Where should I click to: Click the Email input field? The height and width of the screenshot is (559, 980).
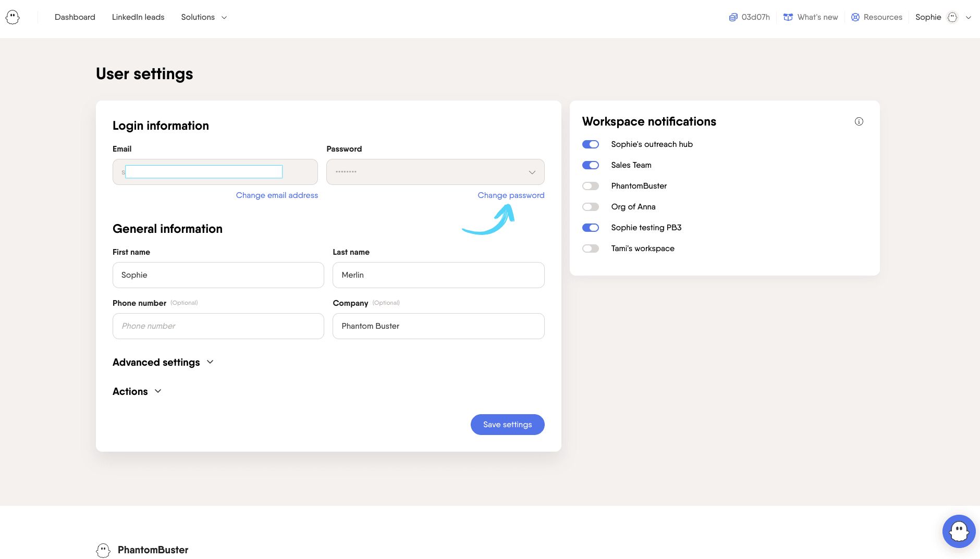[215, 172]
